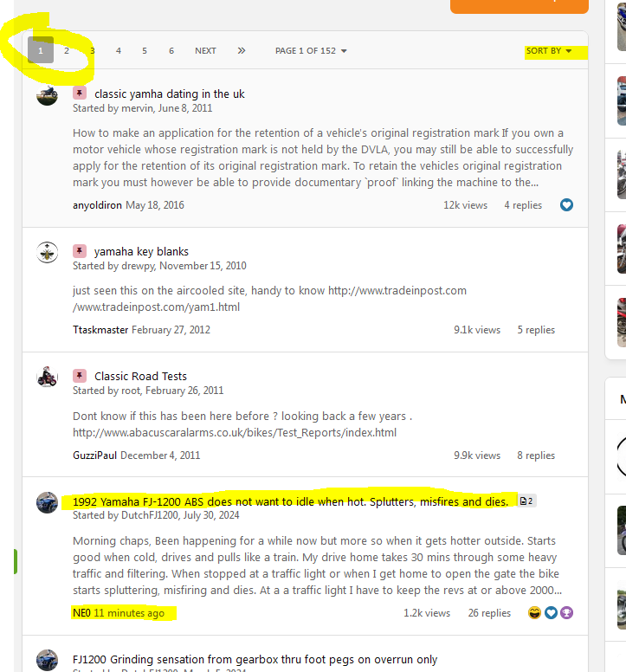Click the NEXT page link
This screenshot has width=626, height=672.
(205, 50)
